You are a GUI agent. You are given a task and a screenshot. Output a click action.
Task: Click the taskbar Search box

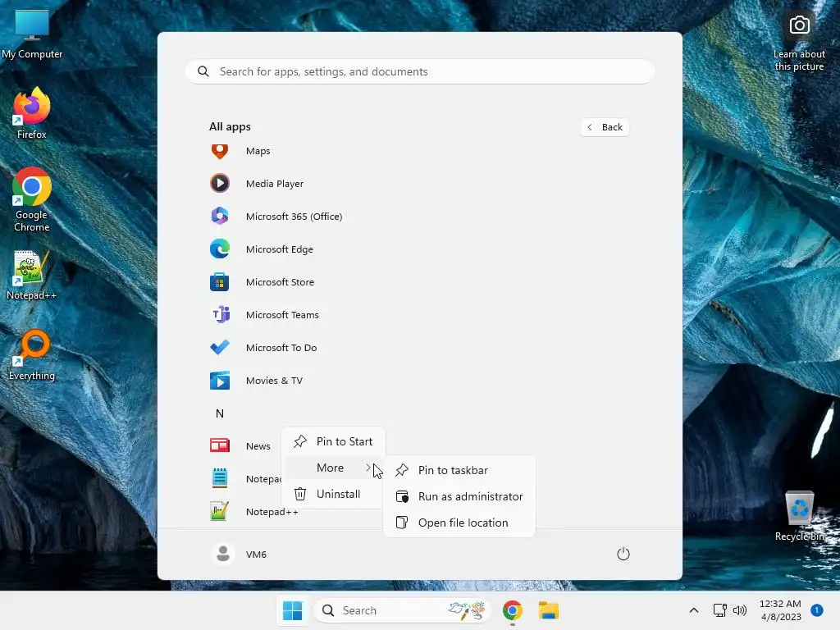click(x=402, y=610)
